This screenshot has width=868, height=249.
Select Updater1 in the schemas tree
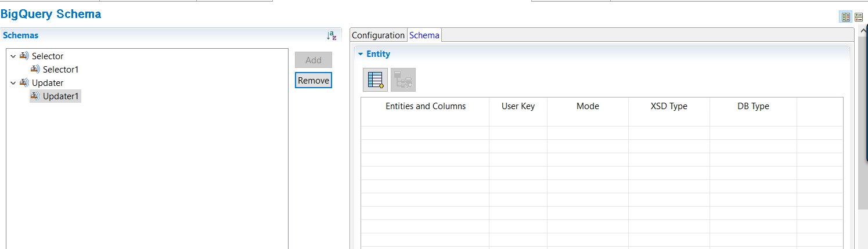click(x=61, y=96)
